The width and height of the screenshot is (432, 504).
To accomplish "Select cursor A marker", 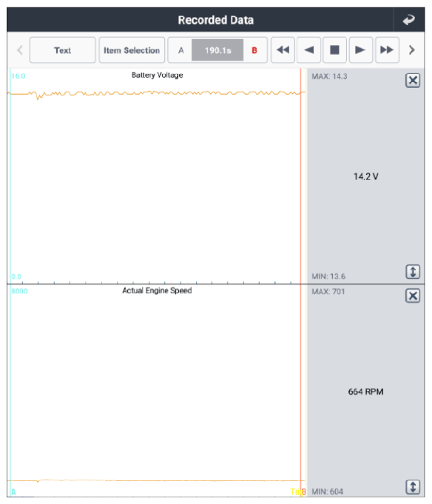I will click(180, 50).
